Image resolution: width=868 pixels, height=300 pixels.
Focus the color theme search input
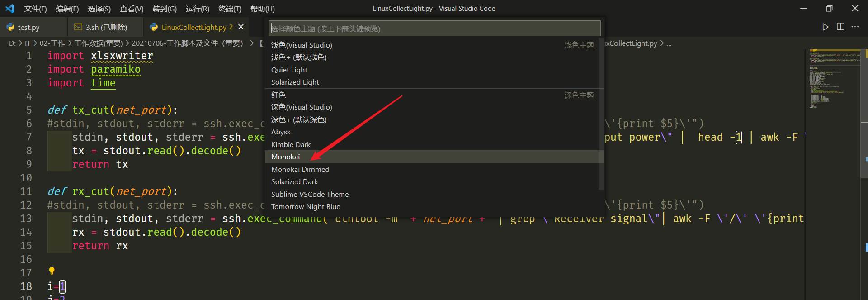[434, 29]
